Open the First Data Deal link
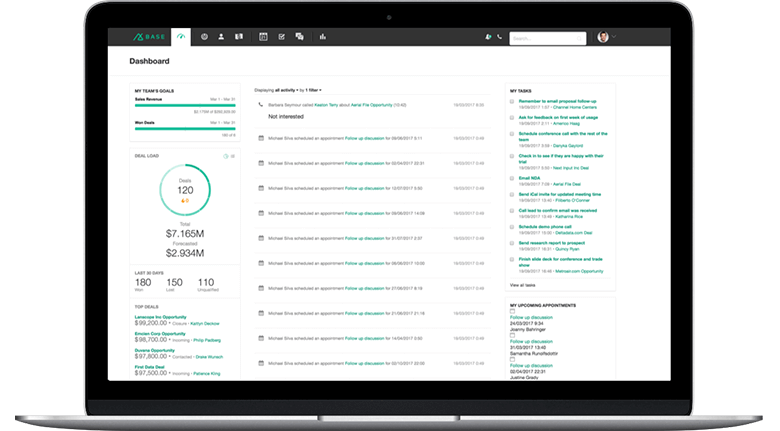Image resolution: width=780 pixels, height=431 pixels. [x=149, y=367]
